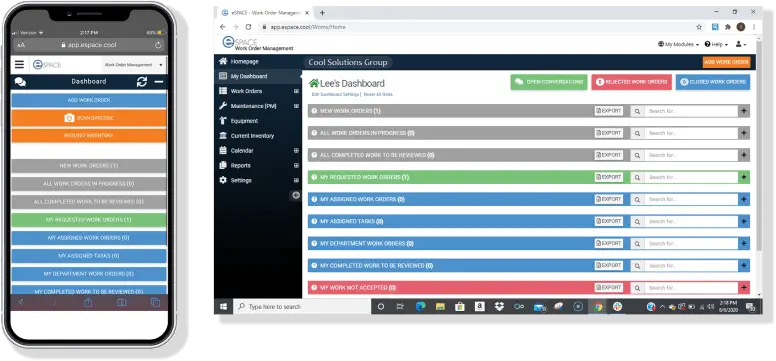Click search magnifier in New Work Orders row
776x361 pixels.
[637, 111]
